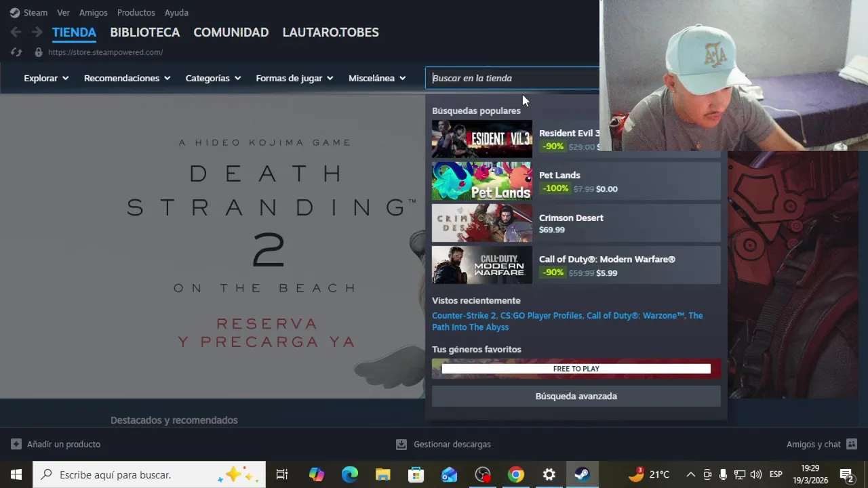Switch to OBS Studio in the taskbar
This screenshot has height=488, width=868.
[483, 474]
